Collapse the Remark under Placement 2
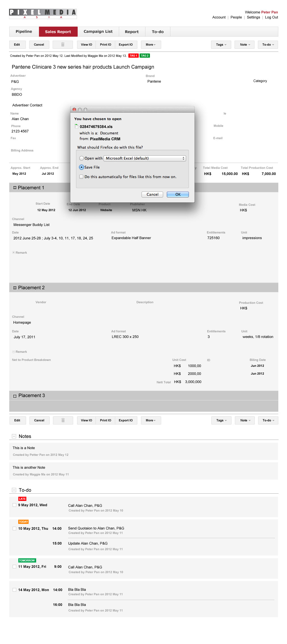The image size is (287, 644). click(13, 352)
